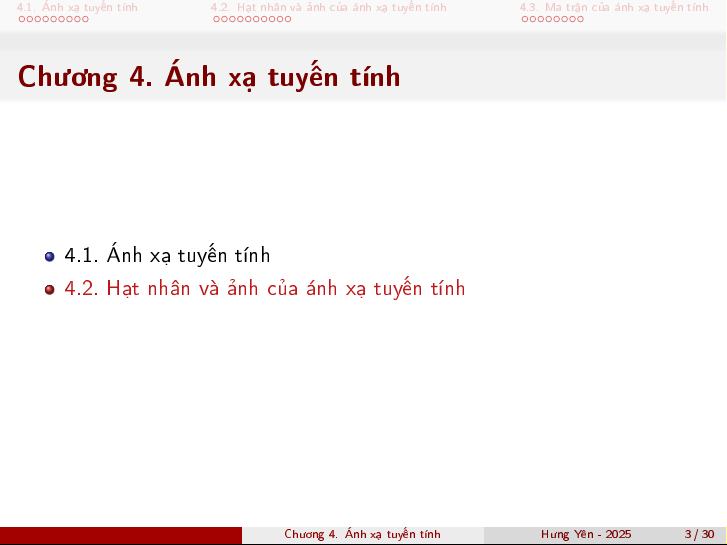Open '4.2. Hạt nhân và ảnh' header section
The width and height of the screenshot is (727, 545).
[x=328, y=7]
